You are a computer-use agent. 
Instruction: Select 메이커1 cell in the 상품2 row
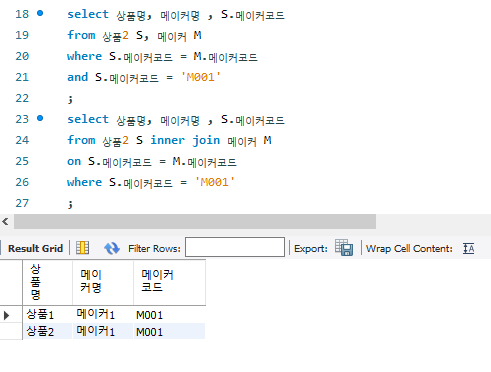click(x=103, y=331)
